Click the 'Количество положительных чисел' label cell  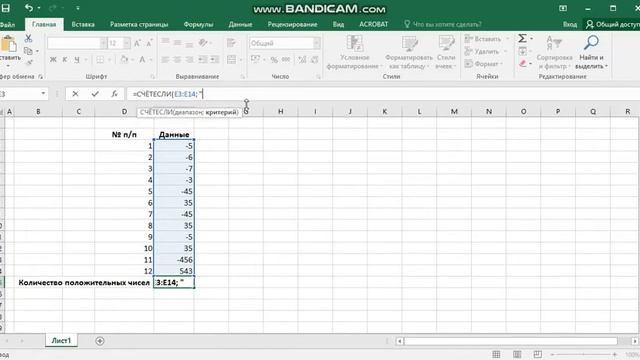point(84,282)
